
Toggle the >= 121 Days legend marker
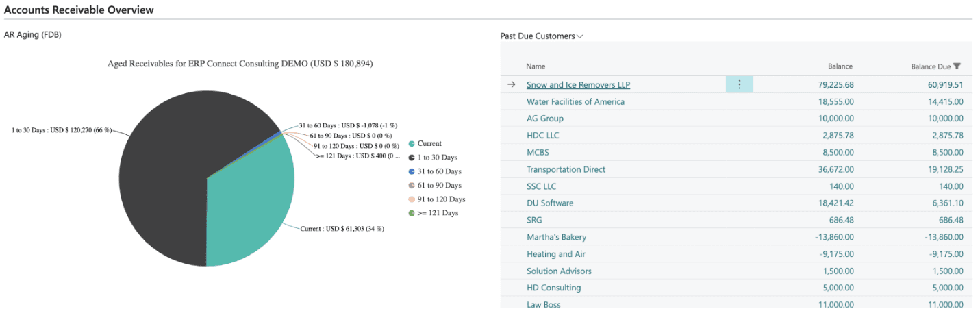click(412, 213)
